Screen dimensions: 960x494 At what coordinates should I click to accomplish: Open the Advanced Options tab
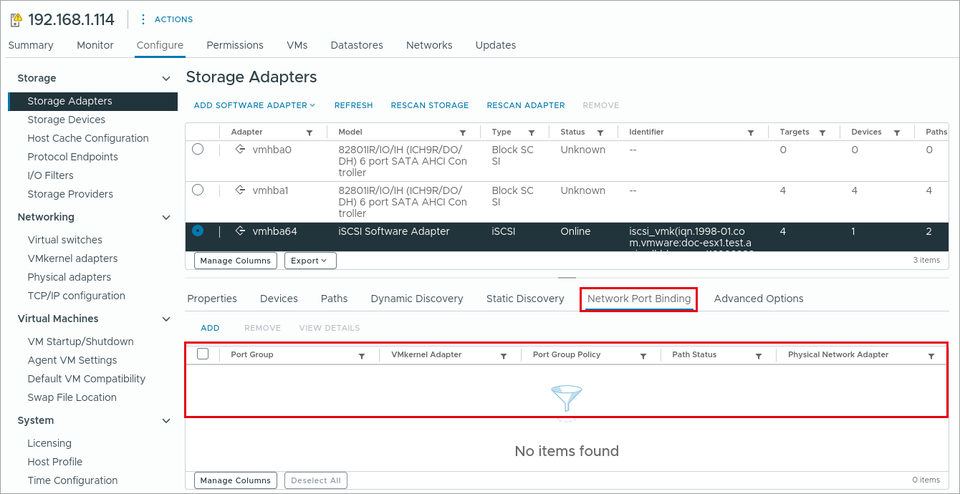coord(759,299)
